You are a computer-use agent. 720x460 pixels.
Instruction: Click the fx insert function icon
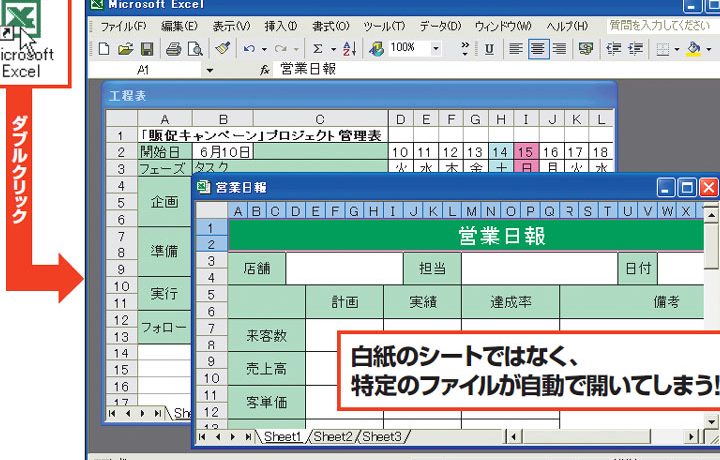click(x=265, y=70)
